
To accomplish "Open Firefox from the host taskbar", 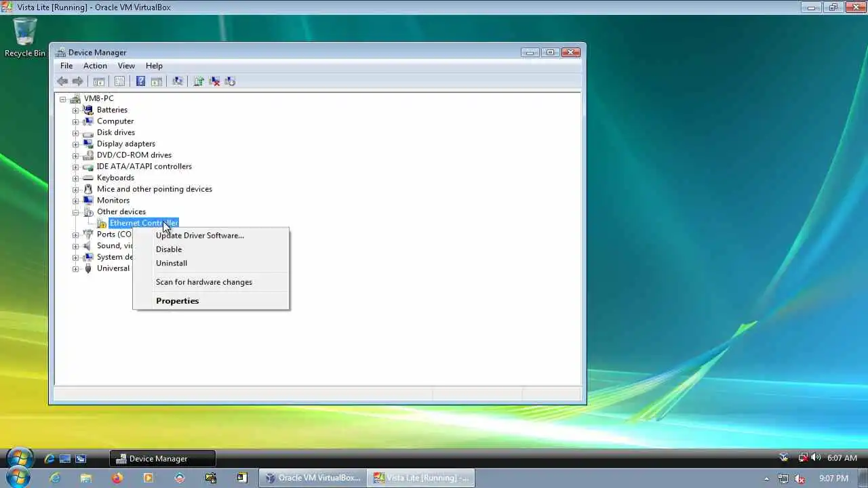I will pyautogui.click(x=117, y=478).
